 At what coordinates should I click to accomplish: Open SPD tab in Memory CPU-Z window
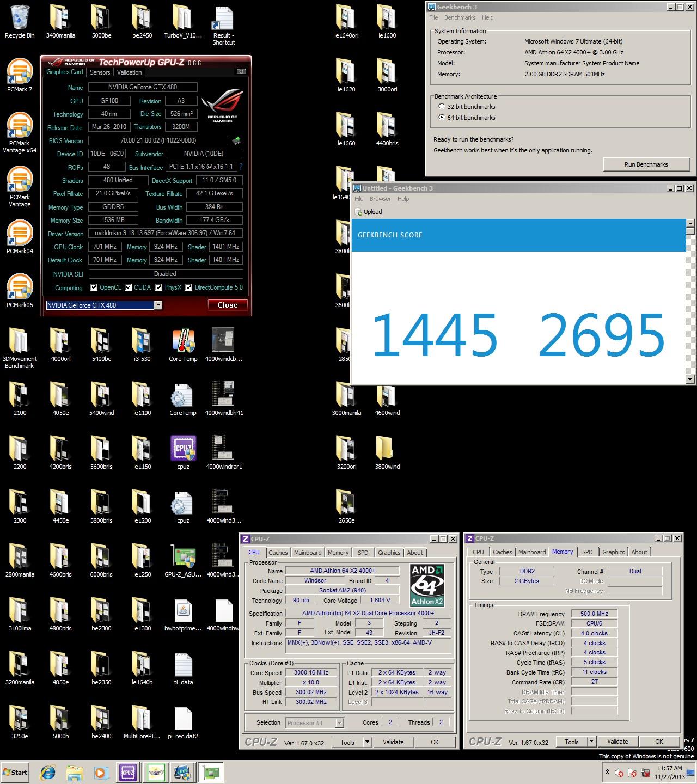click(x=587, y=552)
